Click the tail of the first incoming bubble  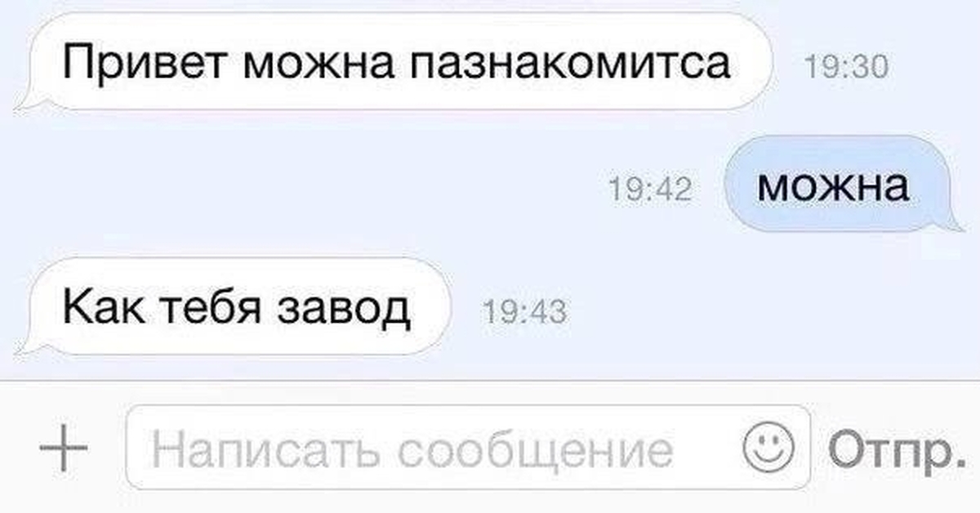(28, 99)
